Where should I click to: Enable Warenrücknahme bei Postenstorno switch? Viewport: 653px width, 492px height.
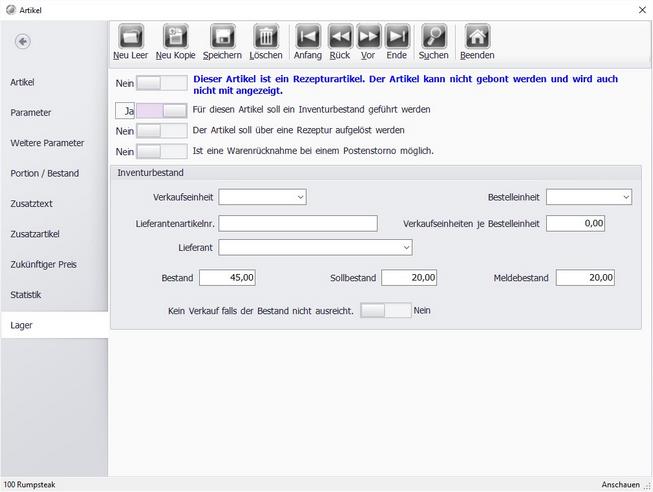(162, 151)
